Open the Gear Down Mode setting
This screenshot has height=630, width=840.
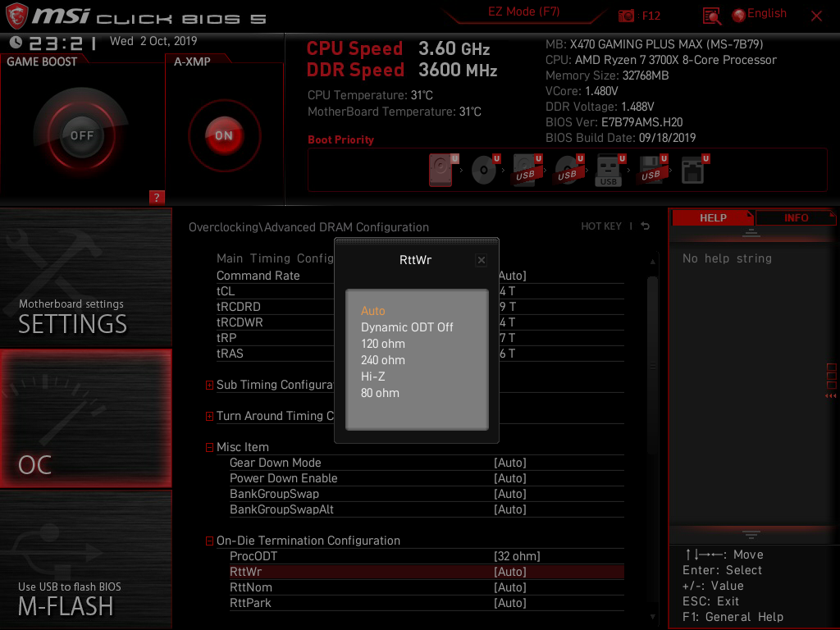[427, 463]
